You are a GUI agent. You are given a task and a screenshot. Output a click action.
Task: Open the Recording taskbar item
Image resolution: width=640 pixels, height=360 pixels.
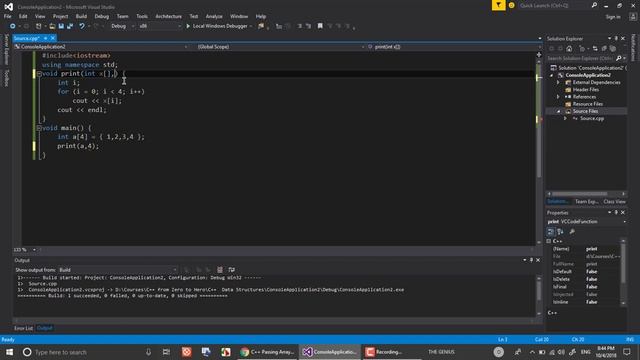point(384,352)
